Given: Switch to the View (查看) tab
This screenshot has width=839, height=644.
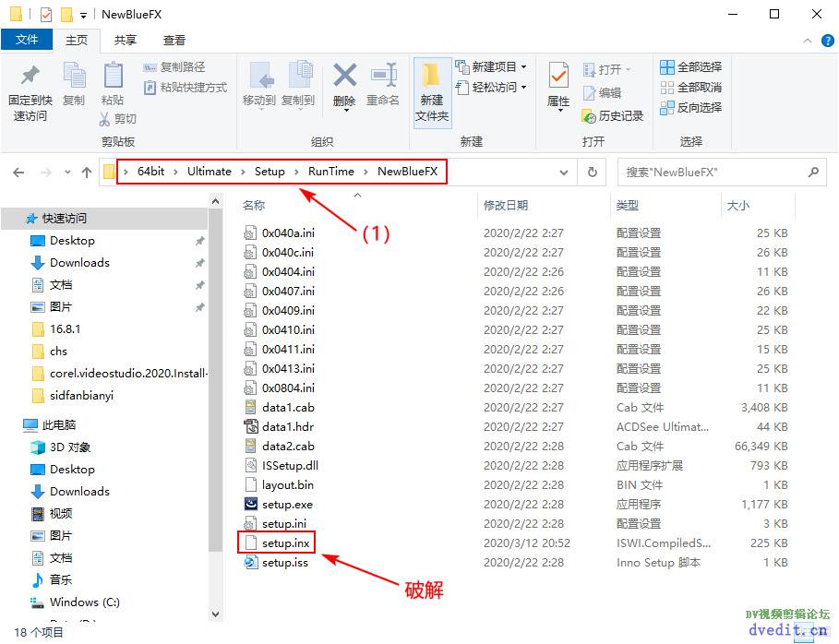Looking at the screenshot, I should pos(174,40).
